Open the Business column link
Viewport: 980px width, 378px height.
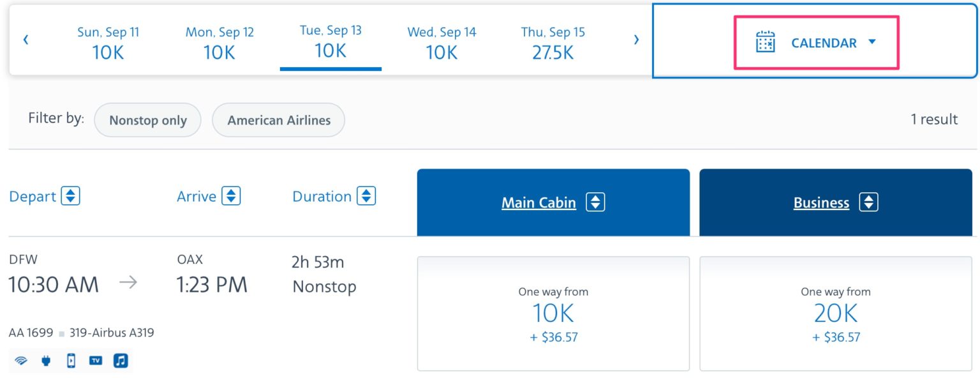pyautogui.click(x=821, y=202)
